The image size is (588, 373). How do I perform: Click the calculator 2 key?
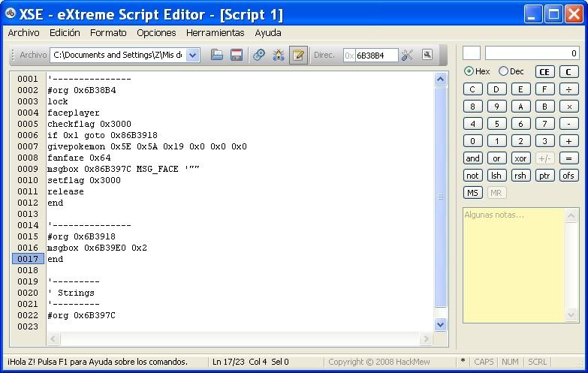tap(520, 141)
